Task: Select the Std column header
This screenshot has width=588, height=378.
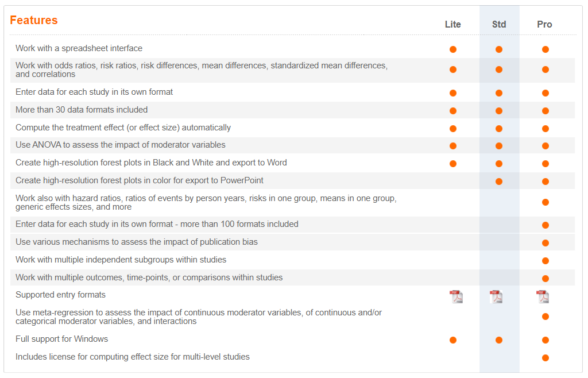Action: [499, 24]
